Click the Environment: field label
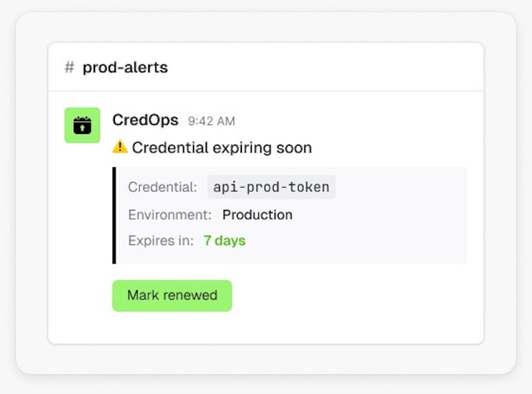The image size is (532, 394). tap(170, 215)
